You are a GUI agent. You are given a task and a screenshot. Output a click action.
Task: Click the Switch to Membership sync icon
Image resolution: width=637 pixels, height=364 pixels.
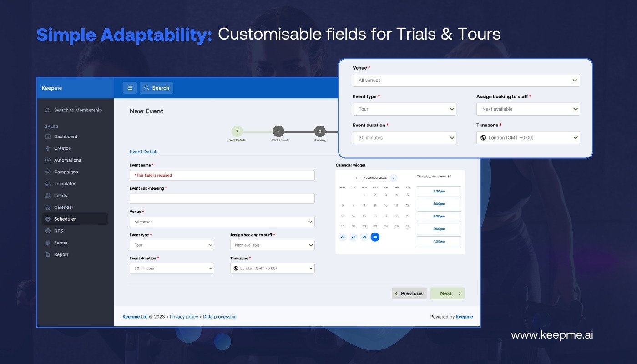click(x=48, y=110)
